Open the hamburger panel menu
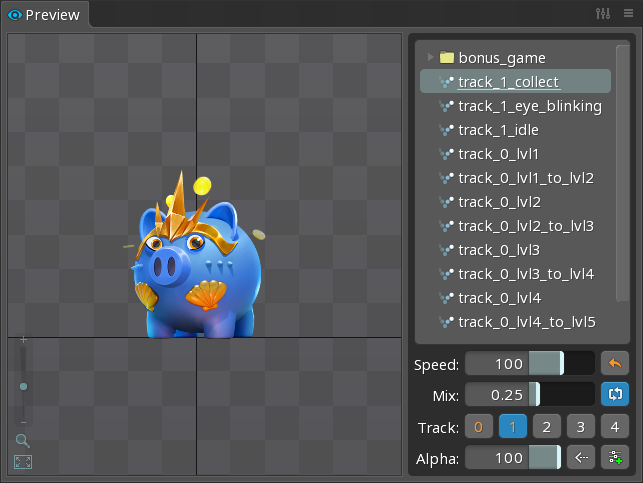This screenshot has width=643, height=483. pos(627,14)
